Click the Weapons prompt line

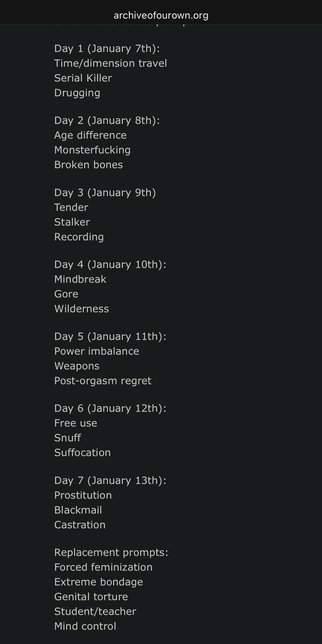click(77, 366)
